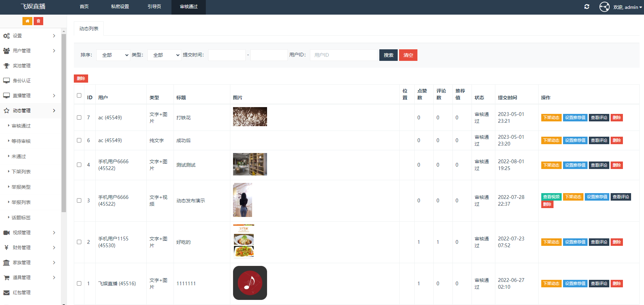
Task: Open 举报列表 in the sidebar
Action: tap(21, 202)
